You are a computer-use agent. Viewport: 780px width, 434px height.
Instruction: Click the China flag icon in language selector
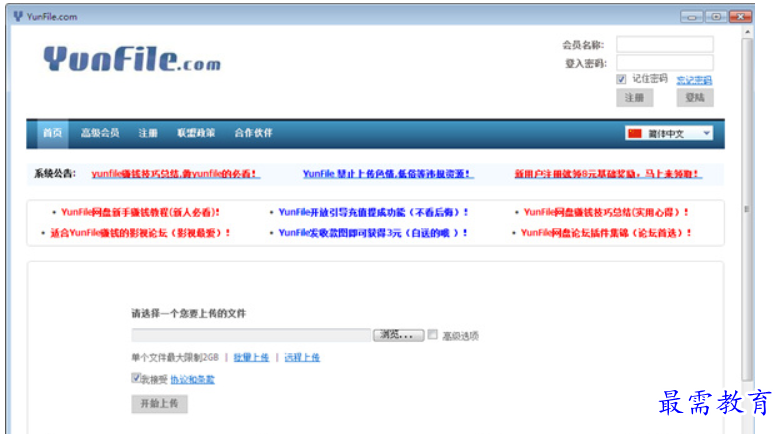click(x=635, y=133)
